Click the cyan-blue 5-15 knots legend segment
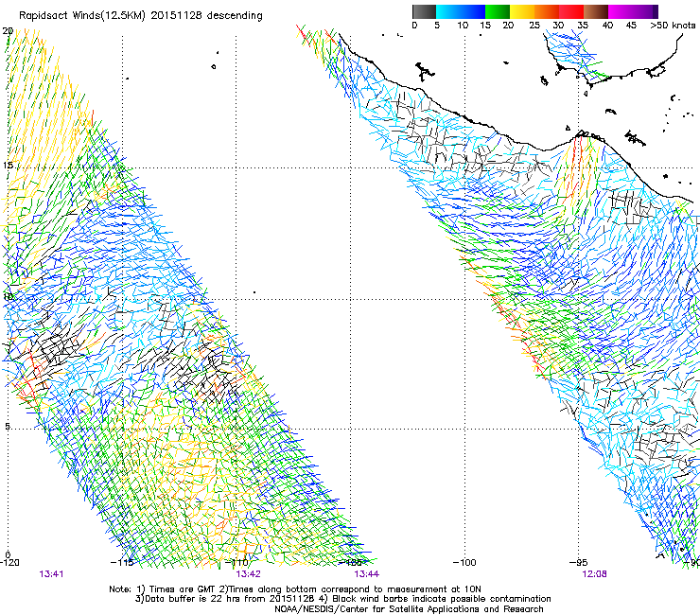The image size is (700, 615). (461, 11)
